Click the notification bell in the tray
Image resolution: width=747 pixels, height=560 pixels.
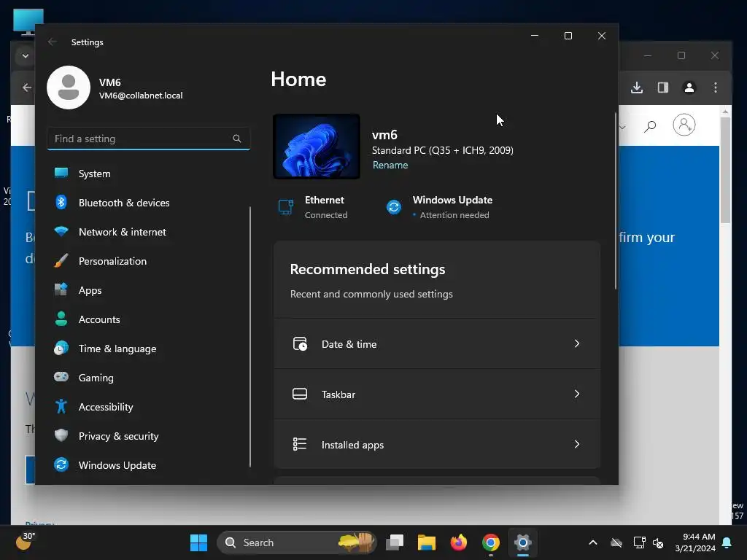click(727, 542)
